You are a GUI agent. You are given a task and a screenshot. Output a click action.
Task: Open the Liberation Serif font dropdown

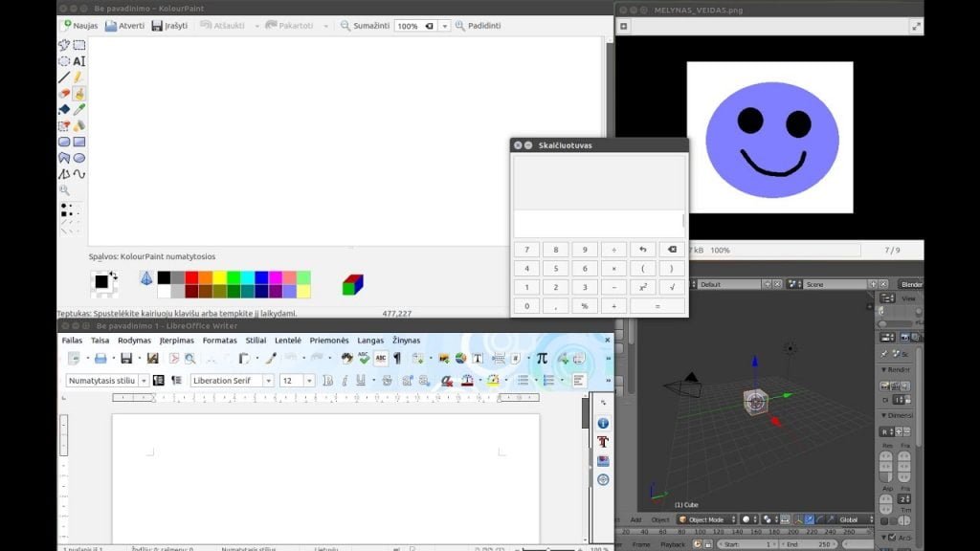268,381
